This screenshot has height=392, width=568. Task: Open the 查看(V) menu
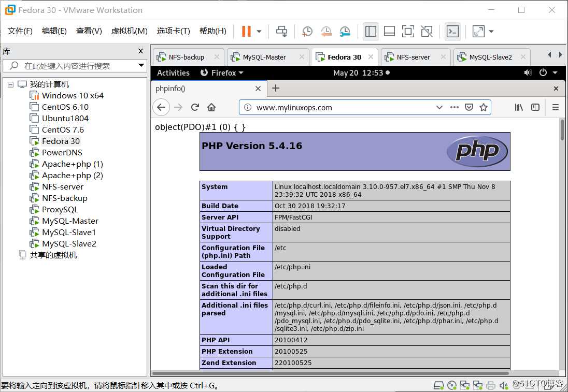point(89,31)
